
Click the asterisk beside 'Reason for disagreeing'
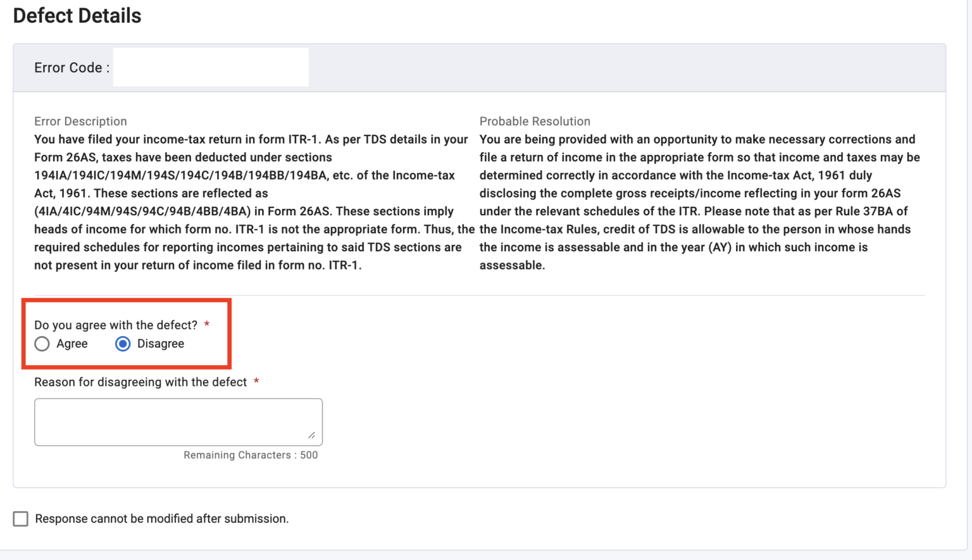(x=256, y=382)
